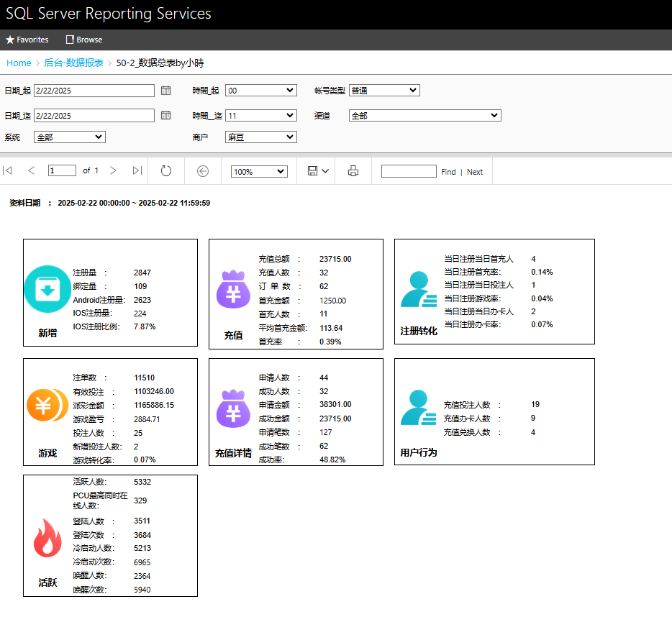Jump to last report page
This screenshot has height=640, width=672.
137,170
